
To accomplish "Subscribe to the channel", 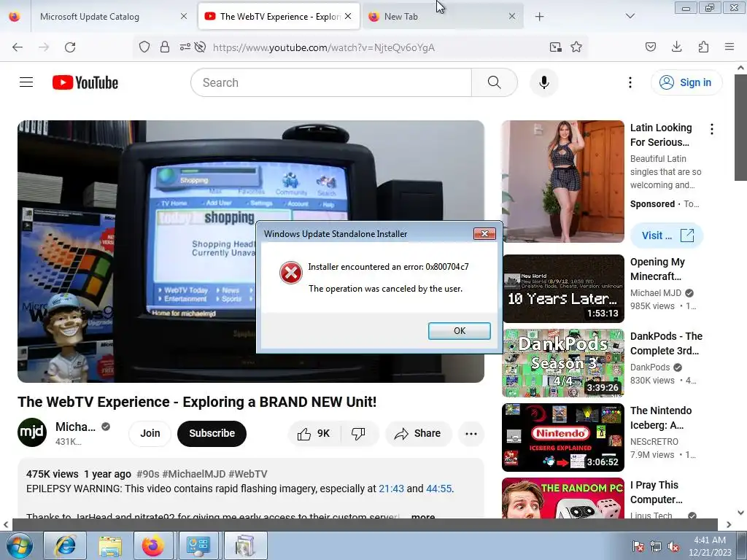I will tap(212, 433).
